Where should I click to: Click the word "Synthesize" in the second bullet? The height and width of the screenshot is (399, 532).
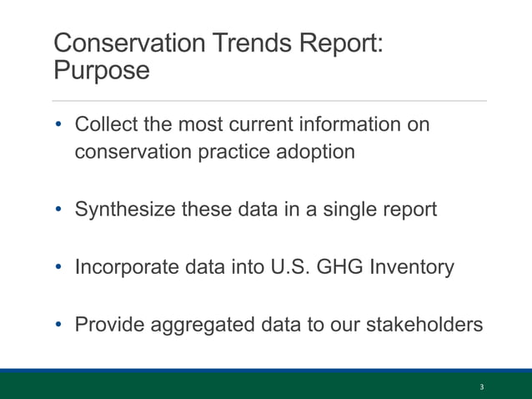pyautogui.click(x=126, y=210)
